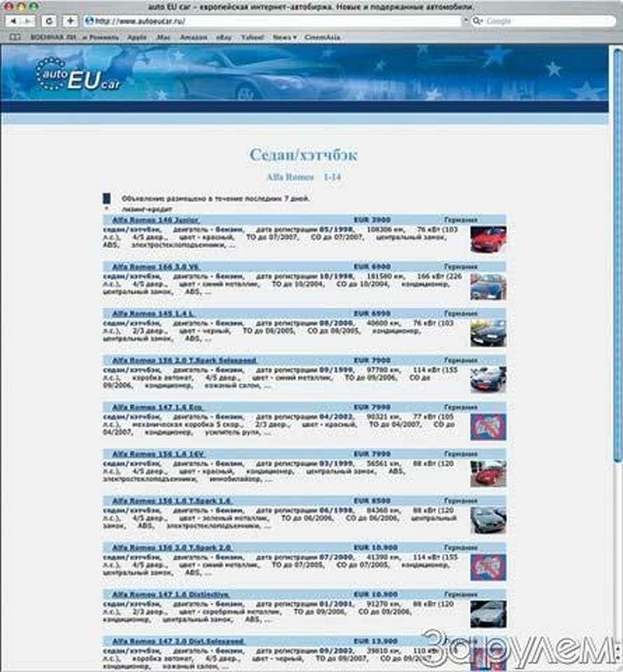Open the eBay bookmark
The height and width of the screenshot is (672, 623).
223,37
